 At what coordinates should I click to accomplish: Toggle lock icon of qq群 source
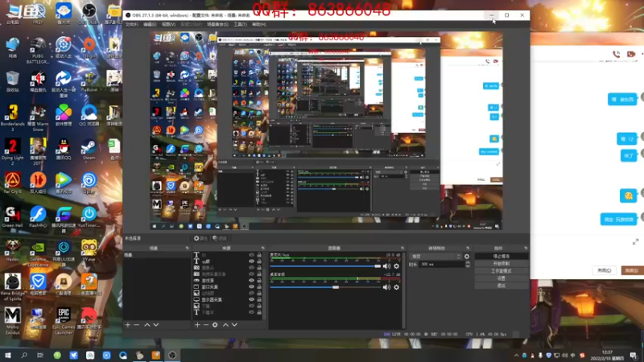tap(259, 261)
